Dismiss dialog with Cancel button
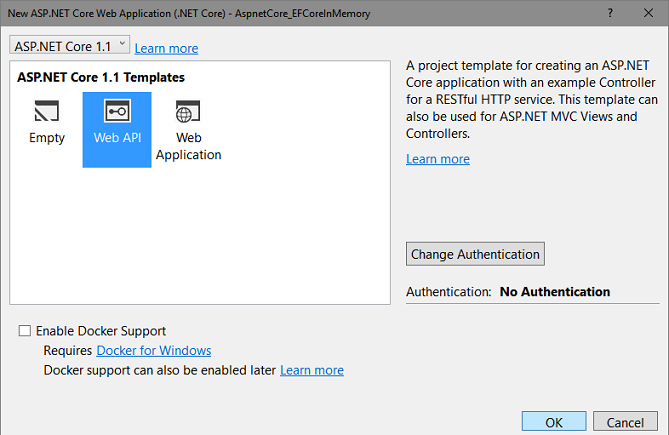Screen dimensions: 669x435 click(625, 422)
